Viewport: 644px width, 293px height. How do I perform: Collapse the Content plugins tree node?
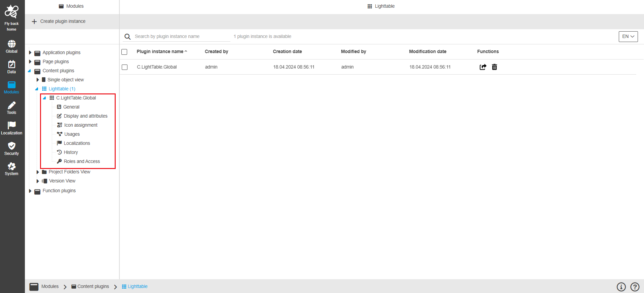click(30, 71)
